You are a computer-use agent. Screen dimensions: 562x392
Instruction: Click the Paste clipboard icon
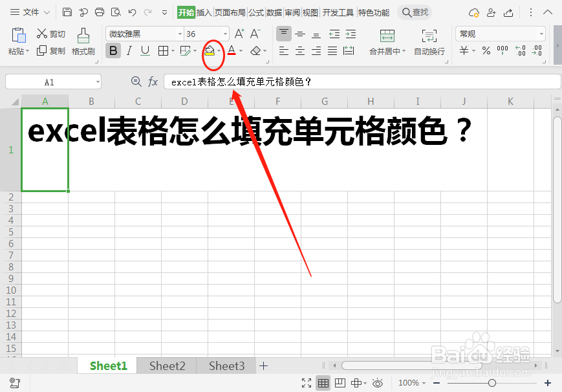[19, 36]
